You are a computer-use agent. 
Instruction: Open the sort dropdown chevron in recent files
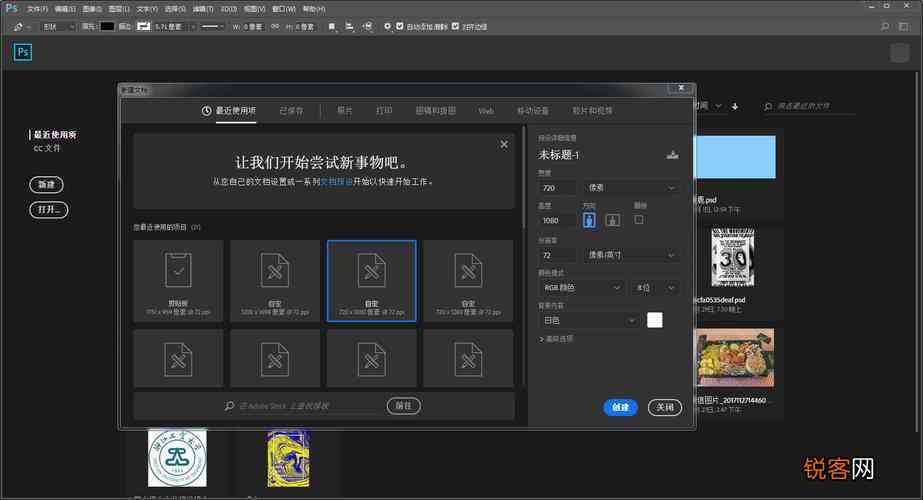tap(718, 106)
